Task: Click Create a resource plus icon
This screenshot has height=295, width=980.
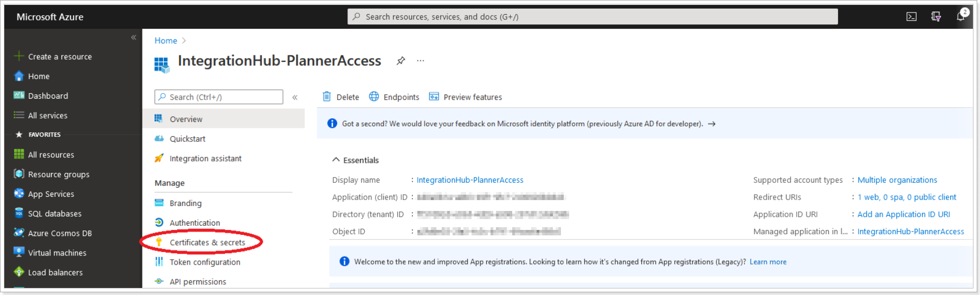Action: (19, 56)
